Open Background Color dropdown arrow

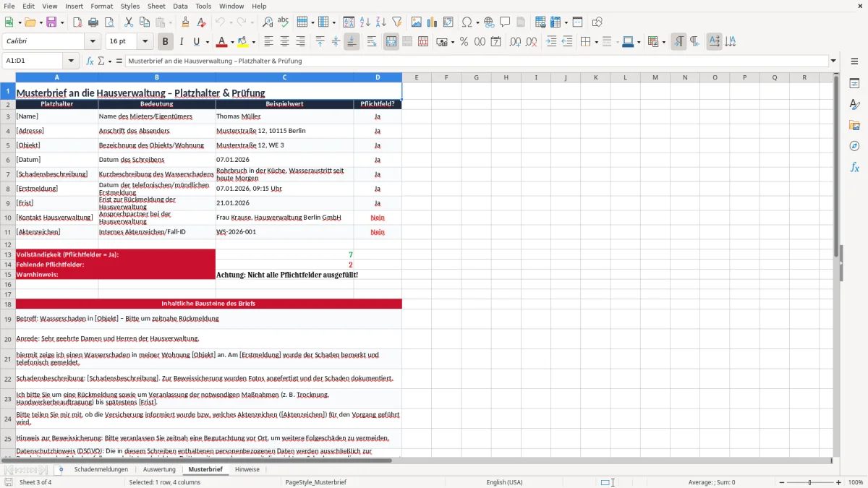click(253, 42)
